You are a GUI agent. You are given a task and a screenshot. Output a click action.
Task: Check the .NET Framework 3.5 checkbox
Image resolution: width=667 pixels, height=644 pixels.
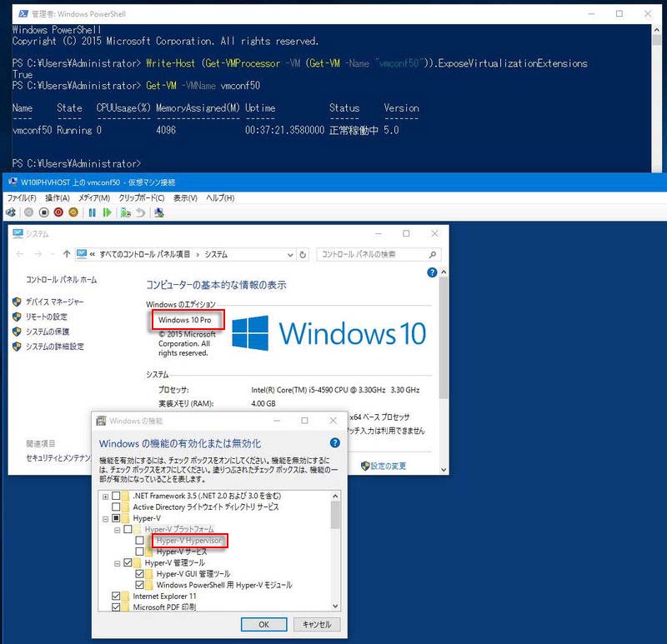(x=116, y=496)
